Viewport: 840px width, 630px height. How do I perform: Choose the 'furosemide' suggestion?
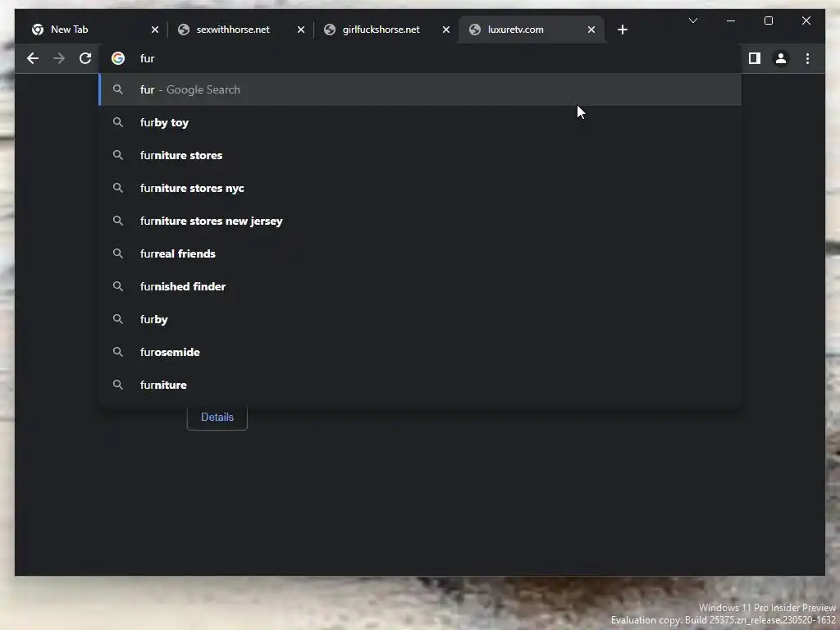(x=421, y=352)
